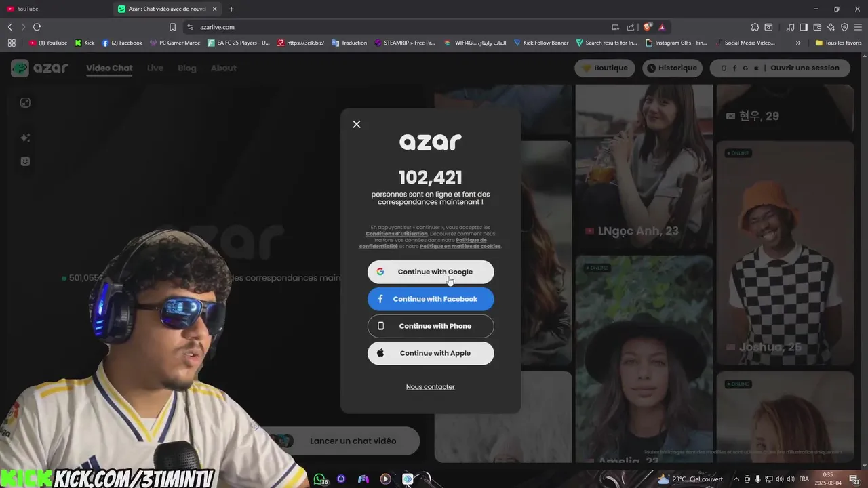Select the About nav tab

pyautogui.click(x=224, y=68)
